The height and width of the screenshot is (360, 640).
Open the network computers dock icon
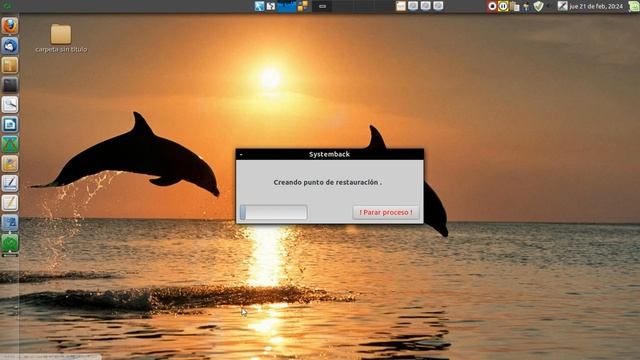(x=10, y=223)
